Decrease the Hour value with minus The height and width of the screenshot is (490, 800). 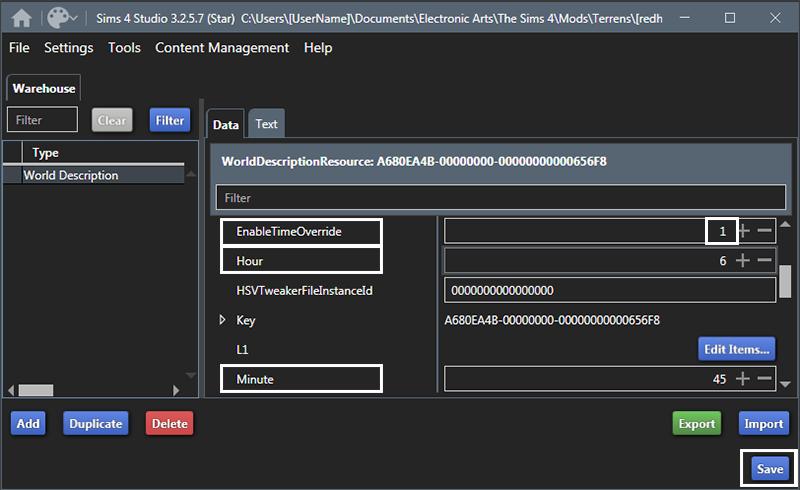(765, 260)
